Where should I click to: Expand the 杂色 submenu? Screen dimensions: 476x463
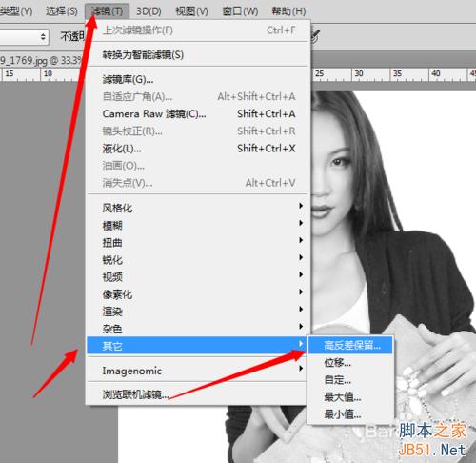(198, 329)
